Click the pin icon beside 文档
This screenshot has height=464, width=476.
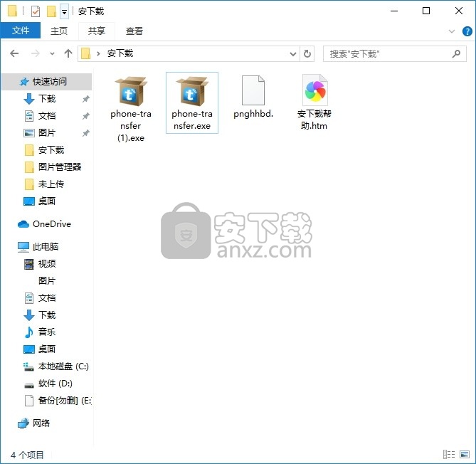point(86,116)
